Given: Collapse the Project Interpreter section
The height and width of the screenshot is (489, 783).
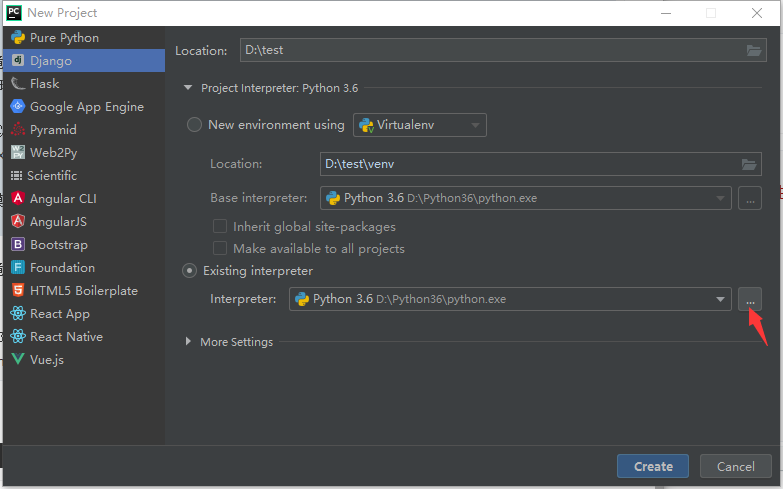Looking at the screenshot, I should (x=187, y=88).
